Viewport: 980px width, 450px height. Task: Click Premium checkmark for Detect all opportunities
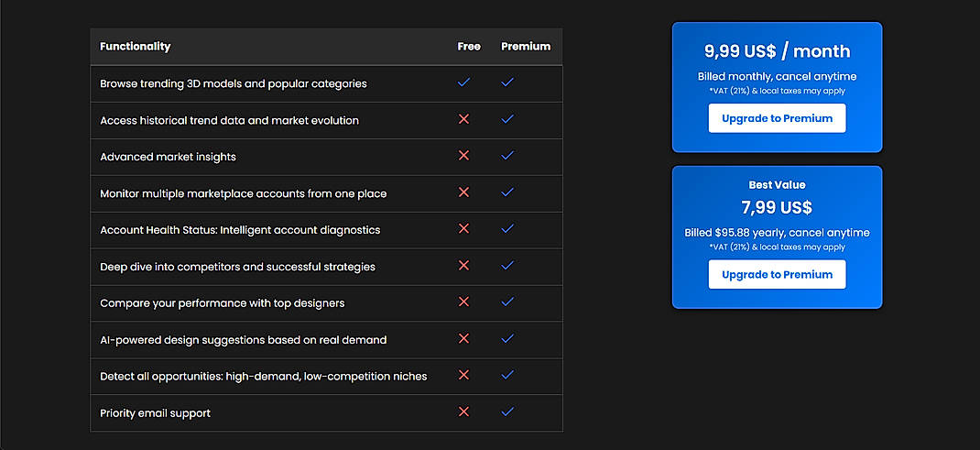(507, 374)
